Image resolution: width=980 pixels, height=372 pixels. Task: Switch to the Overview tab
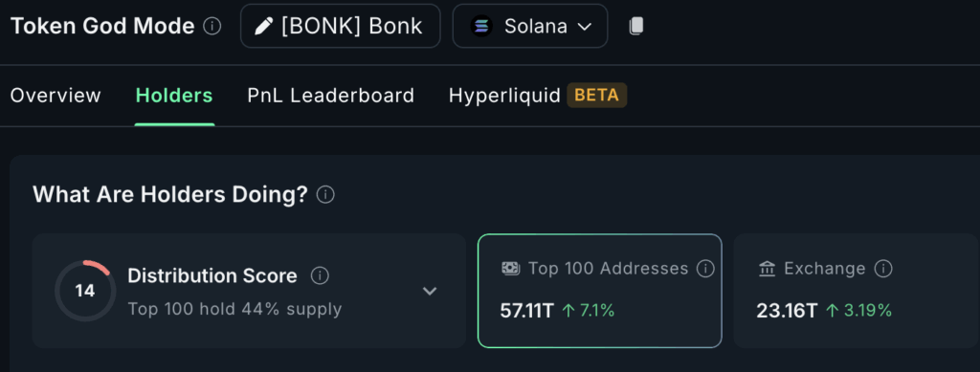[x=56, y=96]
